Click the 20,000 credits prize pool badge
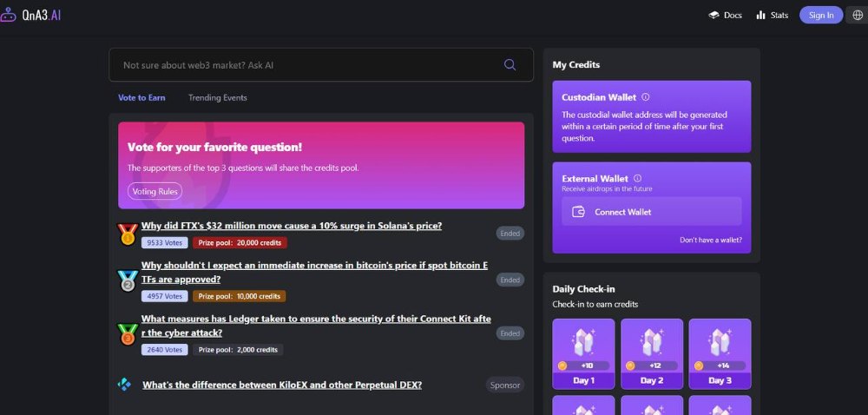Image resolution: width=868 pixels, height=415 pixels. pos(240,242)
